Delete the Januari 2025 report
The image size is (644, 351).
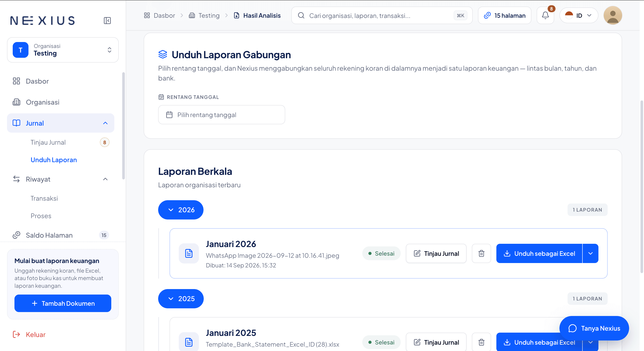[x=481, y=342]
